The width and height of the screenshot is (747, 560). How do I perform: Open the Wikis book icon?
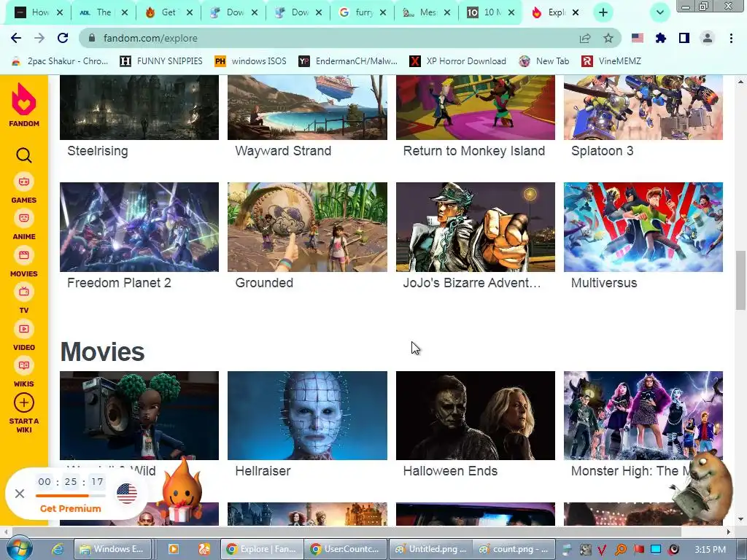24,366
